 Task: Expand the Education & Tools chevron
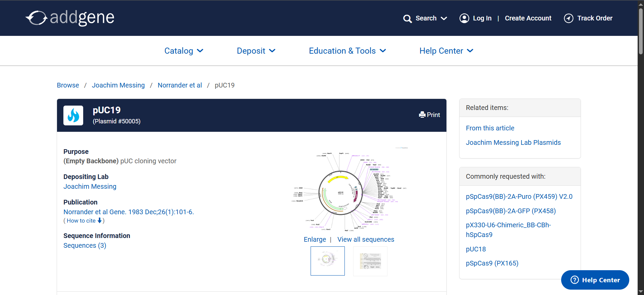383,51
